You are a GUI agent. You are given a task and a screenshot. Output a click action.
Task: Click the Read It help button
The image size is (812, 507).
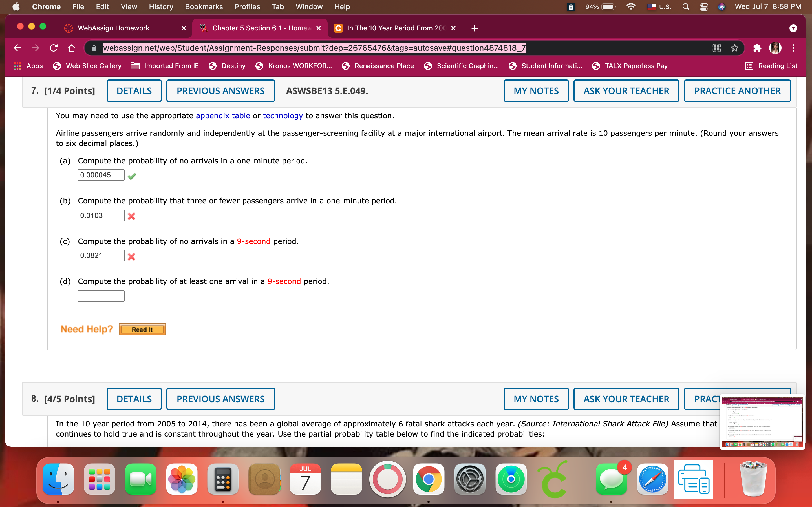click(x=142, y=329)
